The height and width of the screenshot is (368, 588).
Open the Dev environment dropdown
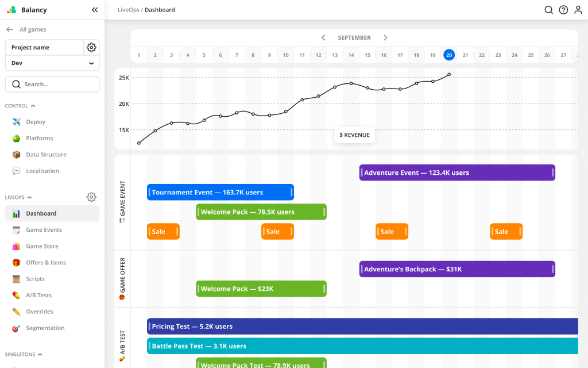coord(52,63)
